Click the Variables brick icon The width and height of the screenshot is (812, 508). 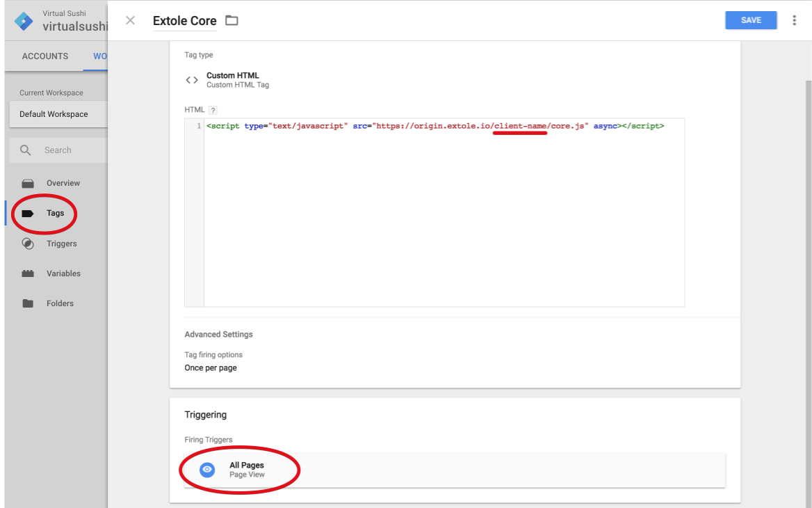coord(28,273)
